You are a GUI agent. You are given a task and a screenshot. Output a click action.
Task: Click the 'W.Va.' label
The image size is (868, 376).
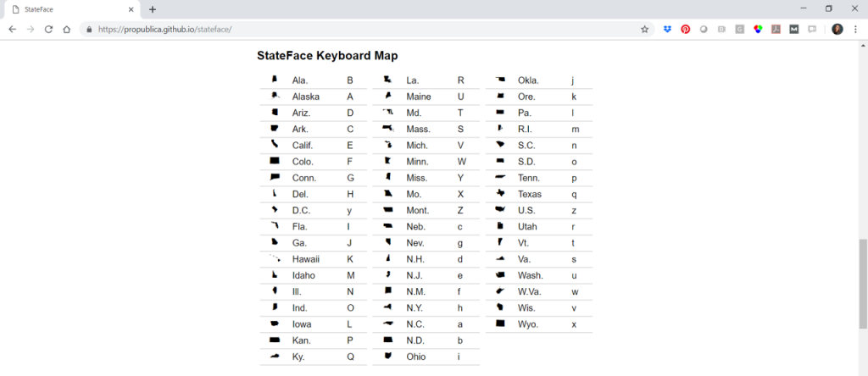coord(529,291)
